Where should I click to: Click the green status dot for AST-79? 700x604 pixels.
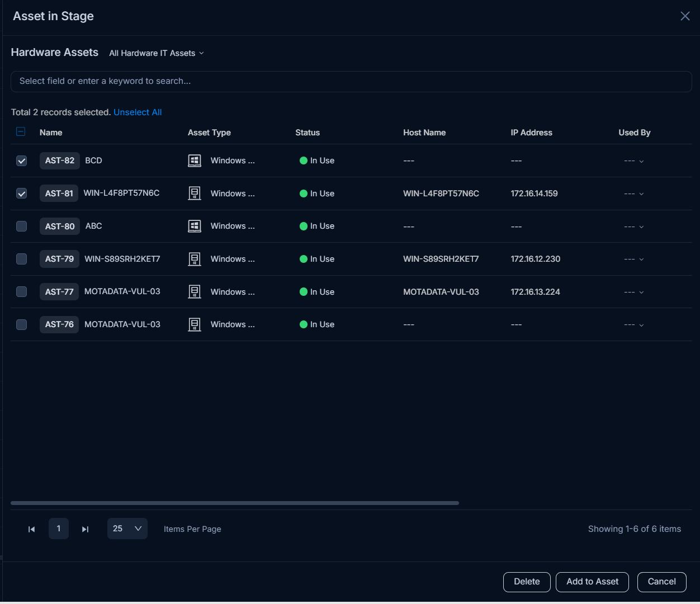[304, 259]
